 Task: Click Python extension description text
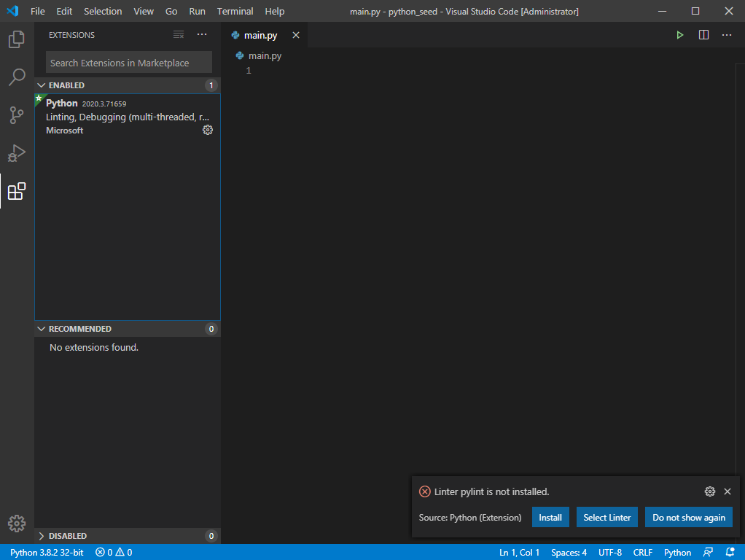point(128,117)
